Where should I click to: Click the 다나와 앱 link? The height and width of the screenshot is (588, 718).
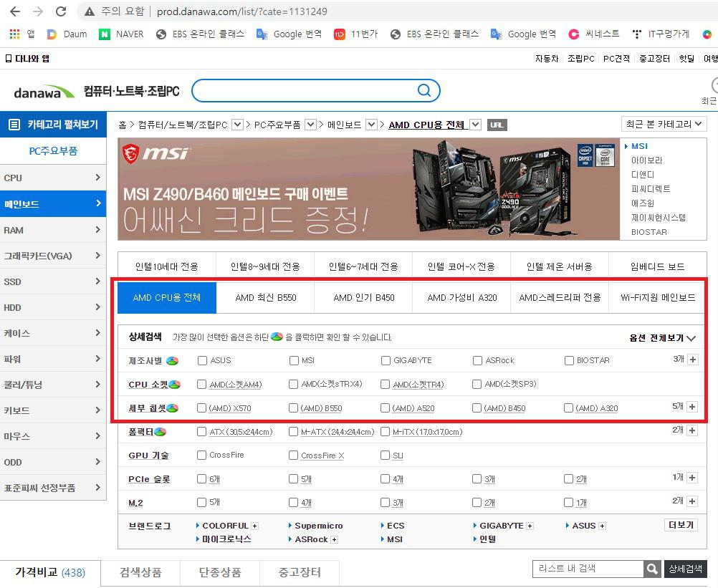click(27, 59)
